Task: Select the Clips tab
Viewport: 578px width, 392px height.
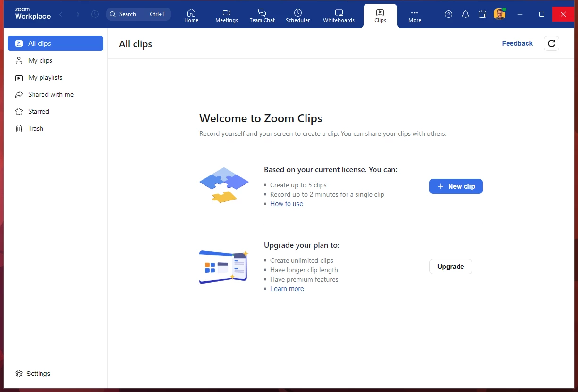Action: tap(380, 16)
